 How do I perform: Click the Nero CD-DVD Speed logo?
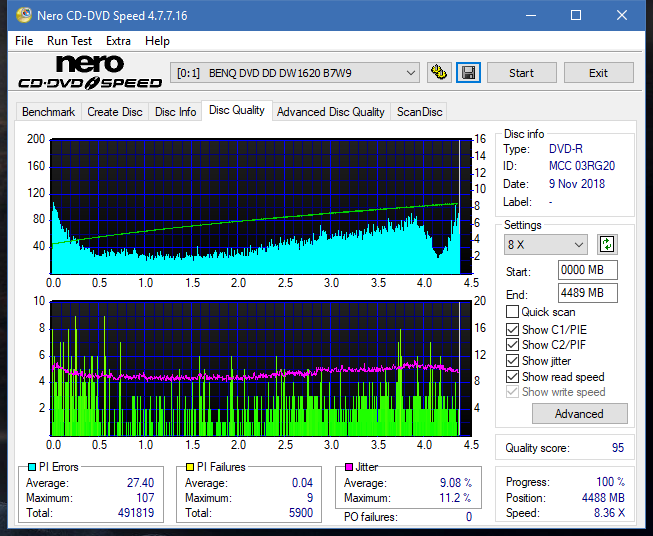coord(90,72)
